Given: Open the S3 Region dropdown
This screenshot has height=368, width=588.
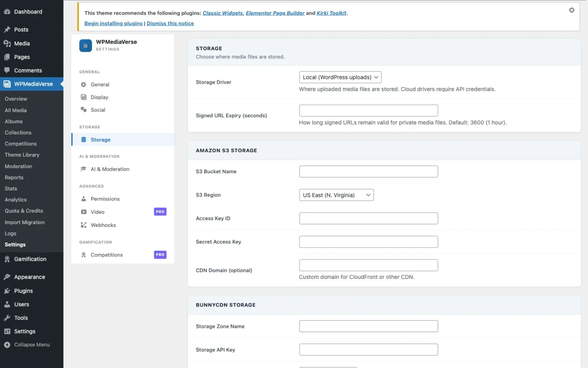Looking at the screenshot, I should 336,195.
